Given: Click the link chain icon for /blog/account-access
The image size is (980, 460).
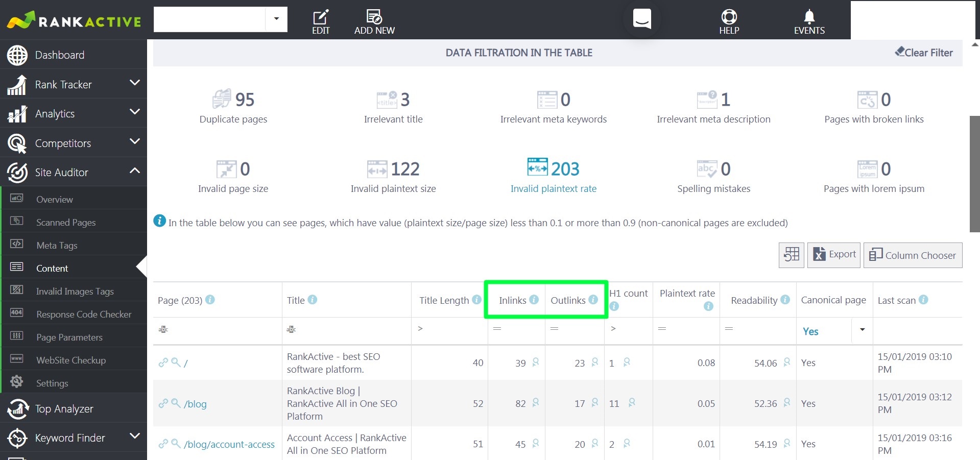Looking at the screenshot, I should coord(163,444).
